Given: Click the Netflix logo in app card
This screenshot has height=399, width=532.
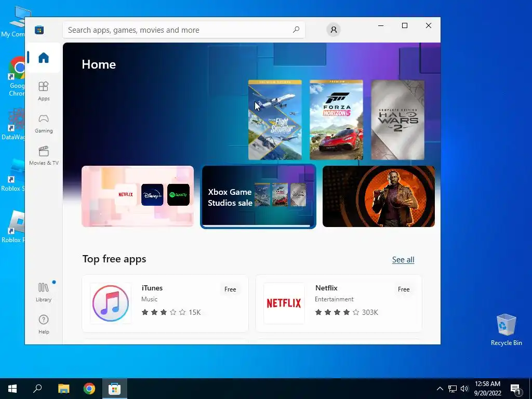Looking at the screenshot, I should coord(284,303).
